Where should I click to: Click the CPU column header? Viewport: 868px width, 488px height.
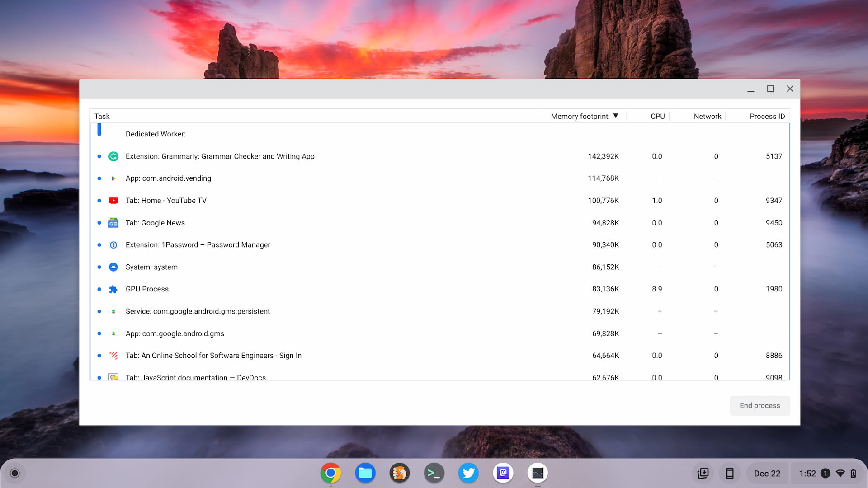(x=657, y=116)
